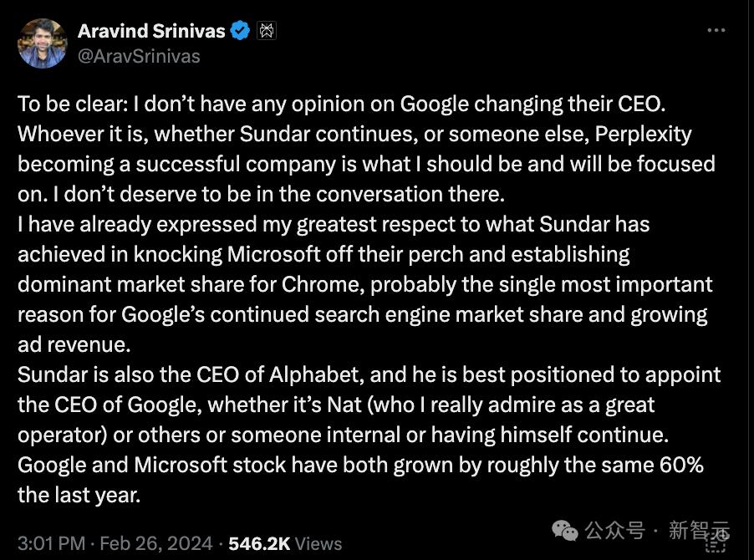Click the Feb 26, 2024 date
The height and width of the screenshot is (560, 754).
point(156,543)
